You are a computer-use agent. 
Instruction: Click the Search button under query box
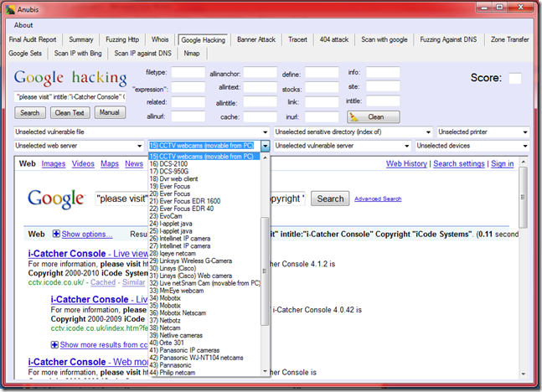point(29,113)
